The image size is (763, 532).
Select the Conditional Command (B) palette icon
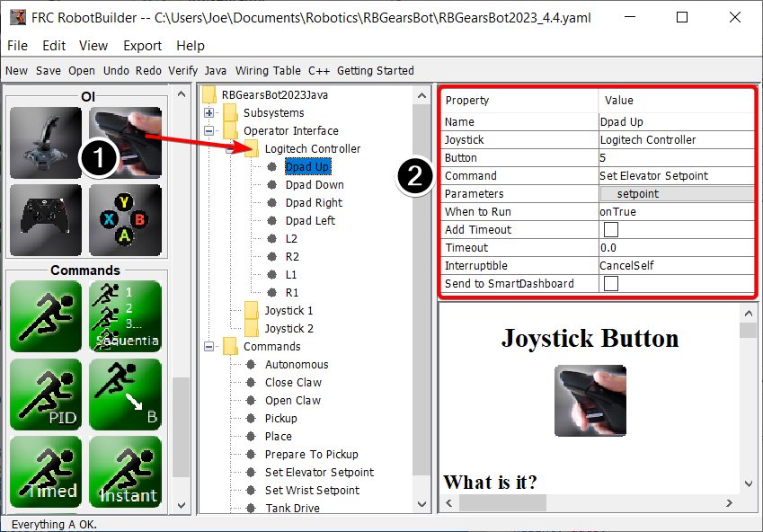pos(126,395)
